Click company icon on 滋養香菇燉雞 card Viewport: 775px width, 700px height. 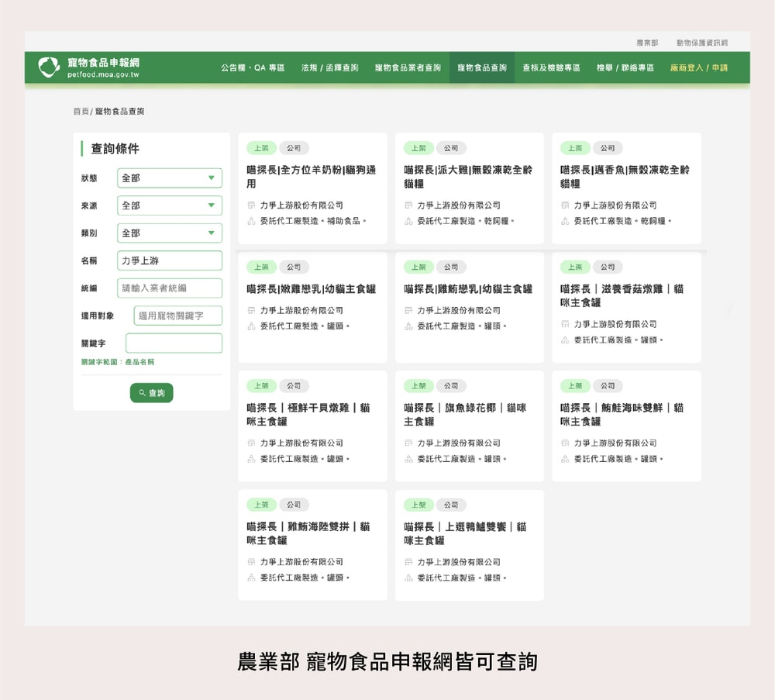(x=565, y=324)
